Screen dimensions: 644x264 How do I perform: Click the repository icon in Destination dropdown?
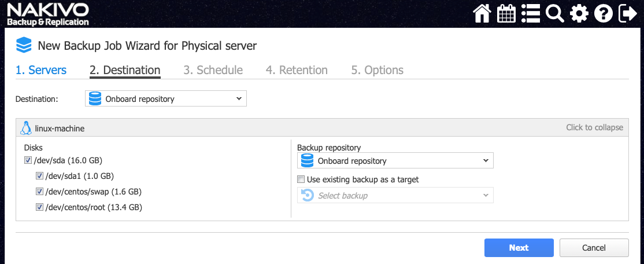95,98
